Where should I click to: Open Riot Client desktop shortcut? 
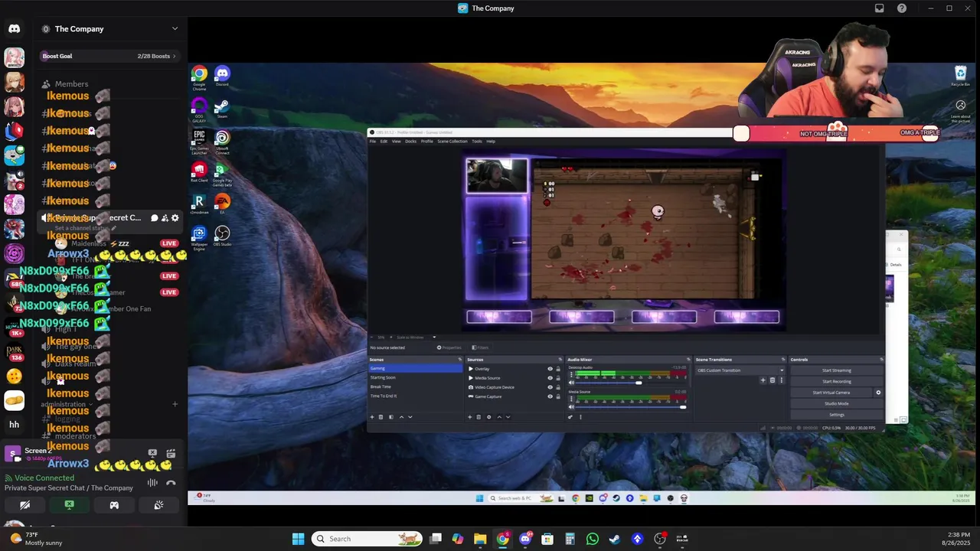click(x=199, y=172)
